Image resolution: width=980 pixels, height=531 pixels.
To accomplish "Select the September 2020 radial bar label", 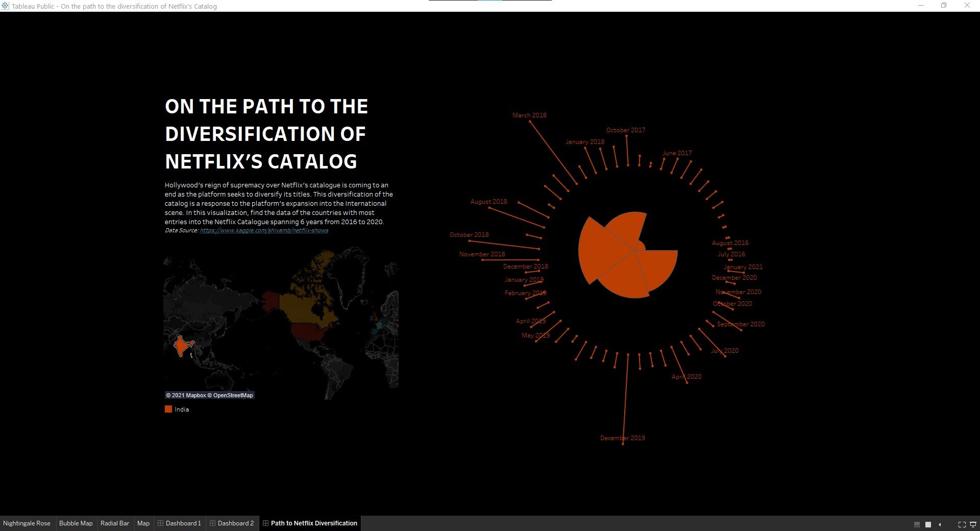I will coord(741,324).
